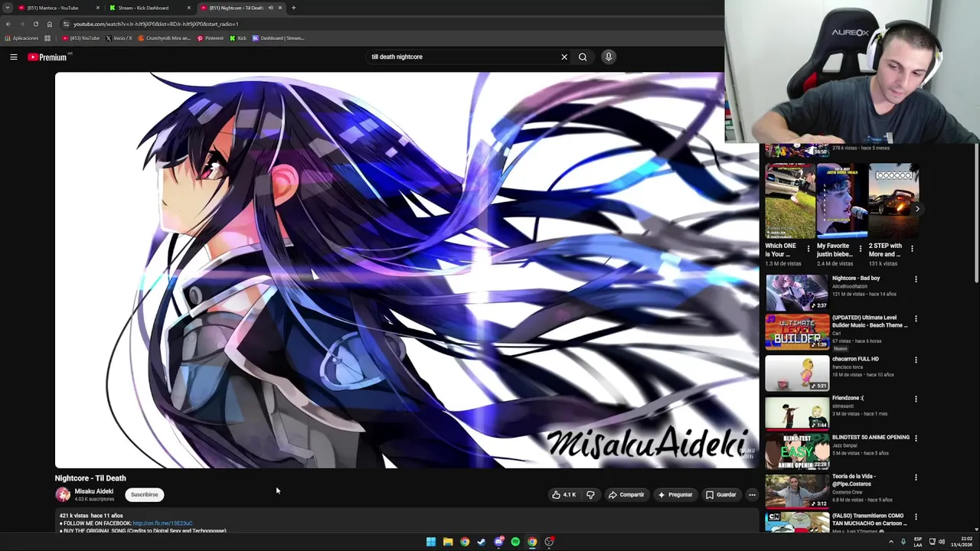Open the OBS icon on taskbar
The width and height of the screenshot is (980, 551).
click(x=549, y=542)
